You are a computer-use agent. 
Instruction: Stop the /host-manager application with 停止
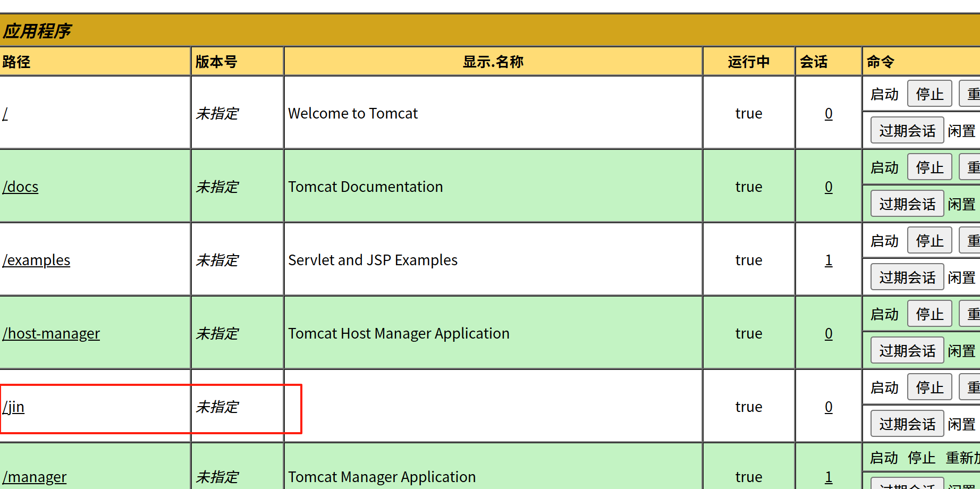(930, 314)
